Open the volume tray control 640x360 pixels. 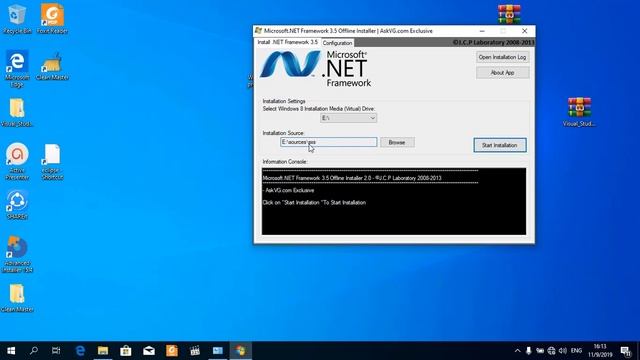563,351
